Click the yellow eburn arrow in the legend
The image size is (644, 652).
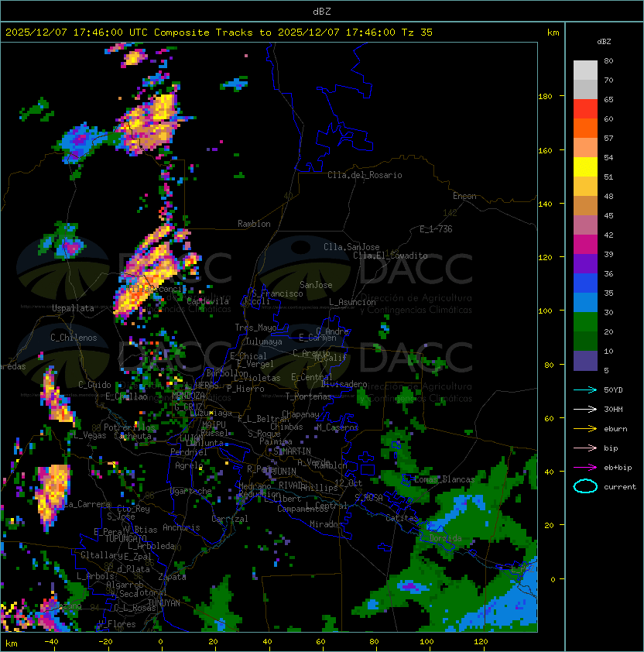585,429
